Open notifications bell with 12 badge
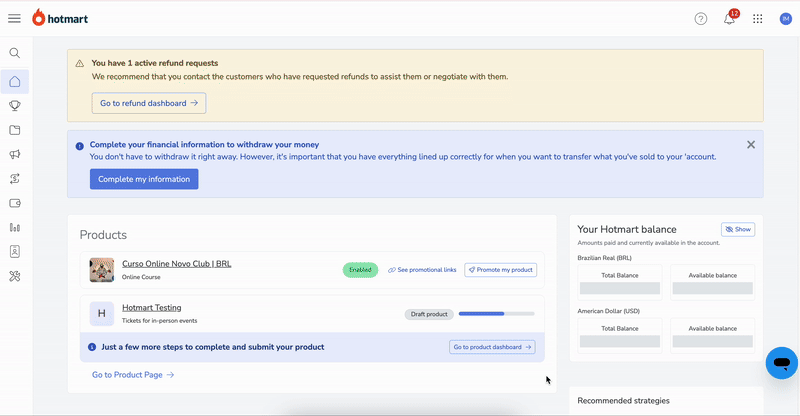The width and height of the screenshot is (800, 416). [730, 18]
